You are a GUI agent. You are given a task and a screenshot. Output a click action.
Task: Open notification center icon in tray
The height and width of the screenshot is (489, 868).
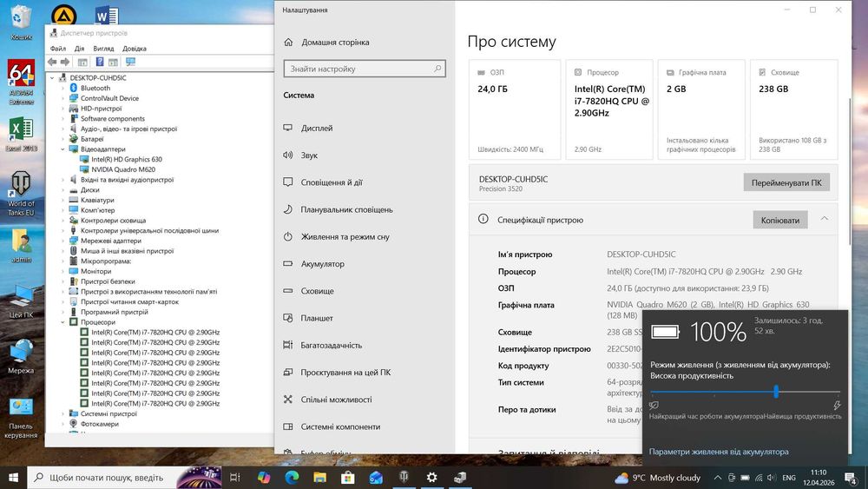[x=851, y=478]
